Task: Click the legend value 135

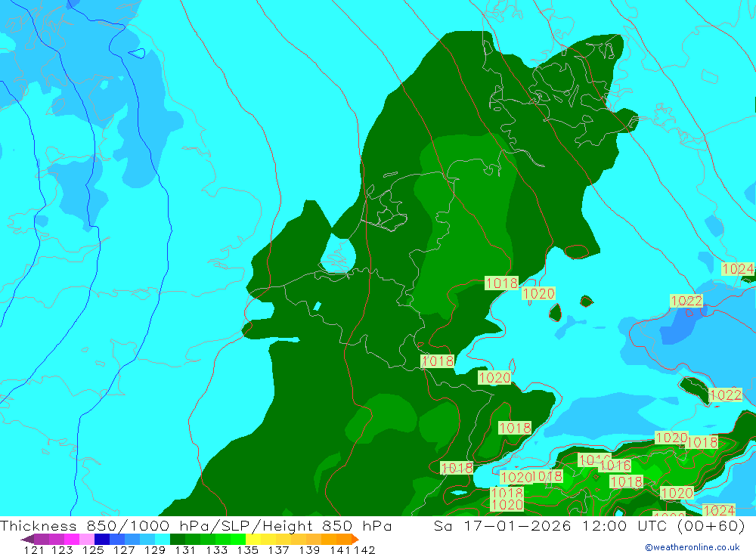Action: (x=248, y=549)
